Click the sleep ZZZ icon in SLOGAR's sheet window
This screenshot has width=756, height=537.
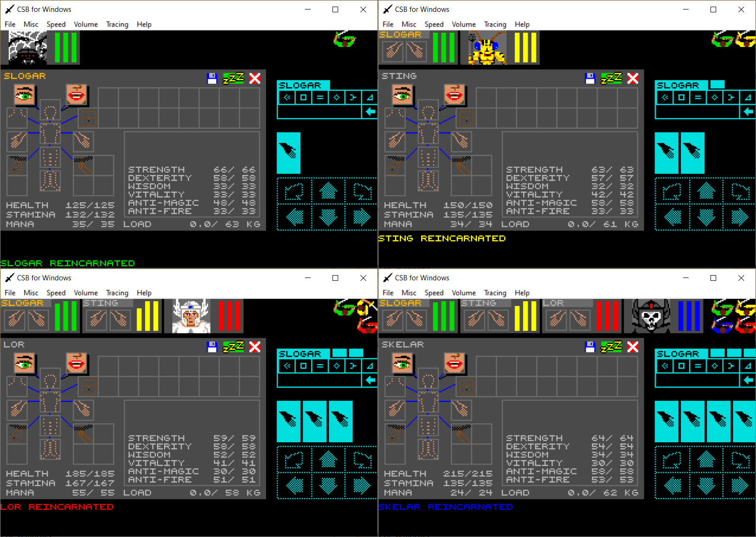coord(233,78)
